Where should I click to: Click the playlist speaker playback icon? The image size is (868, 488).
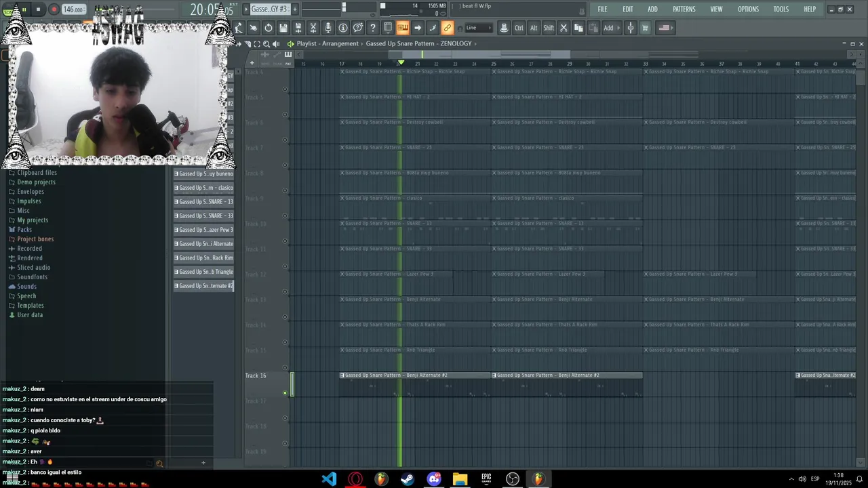click(x=276, y=43)
